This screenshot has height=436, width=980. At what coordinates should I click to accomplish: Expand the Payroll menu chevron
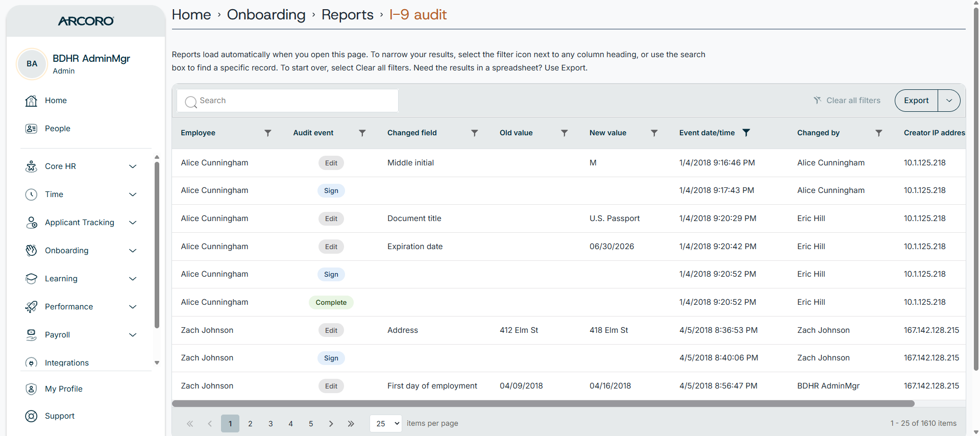133,335
